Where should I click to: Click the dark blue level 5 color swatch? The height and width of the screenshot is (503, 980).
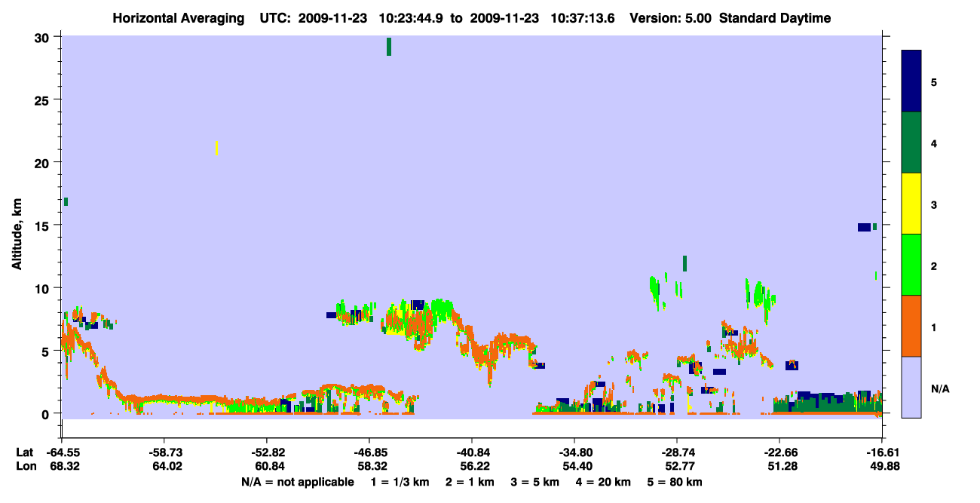click(x=911, y=81)
